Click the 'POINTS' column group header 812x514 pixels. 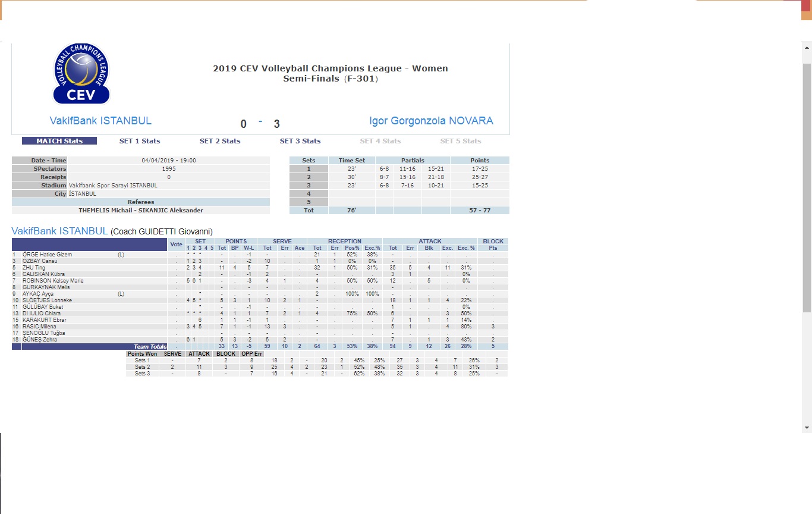(235, 242)
